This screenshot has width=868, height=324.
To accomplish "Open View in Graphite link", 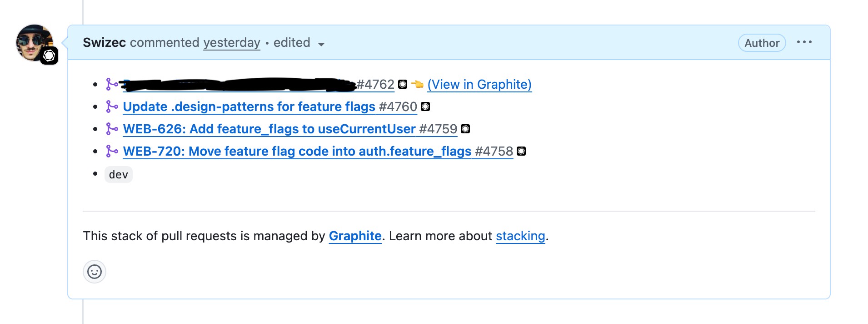I will 479,84.
